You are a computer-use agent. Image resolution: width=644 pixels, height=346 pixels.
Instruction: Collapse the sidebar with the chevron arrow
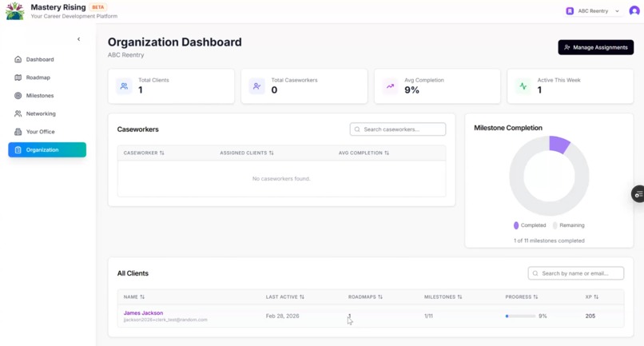[x=78, y=39]
